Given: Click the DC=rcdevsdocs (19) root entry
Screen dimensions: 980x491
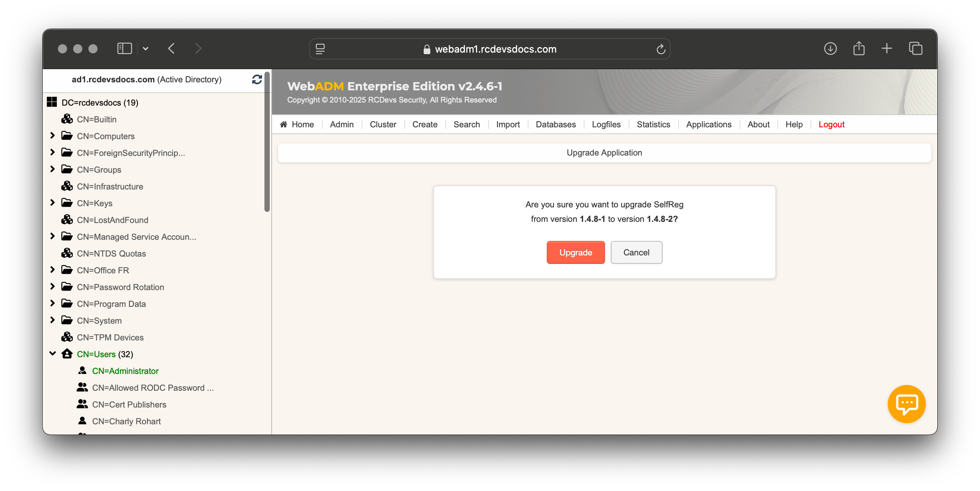Looking at the screenshot, I should [x=100, y=102].
